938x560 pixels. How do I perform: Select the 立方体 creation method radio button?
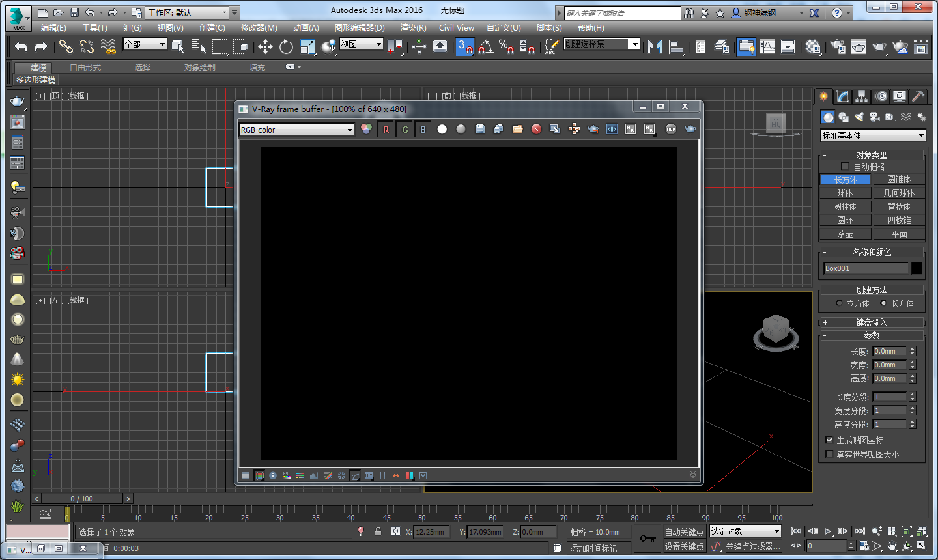pos(839,303)
